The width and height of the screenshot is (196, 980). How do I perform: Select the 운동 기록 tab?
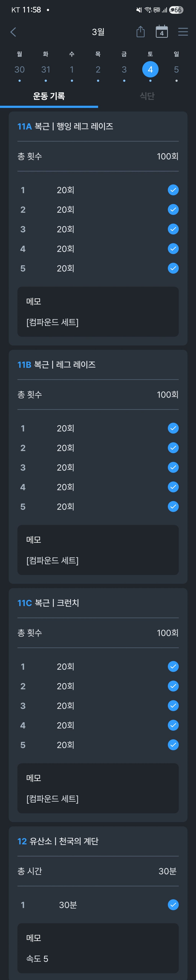click(x=49, y=96)
